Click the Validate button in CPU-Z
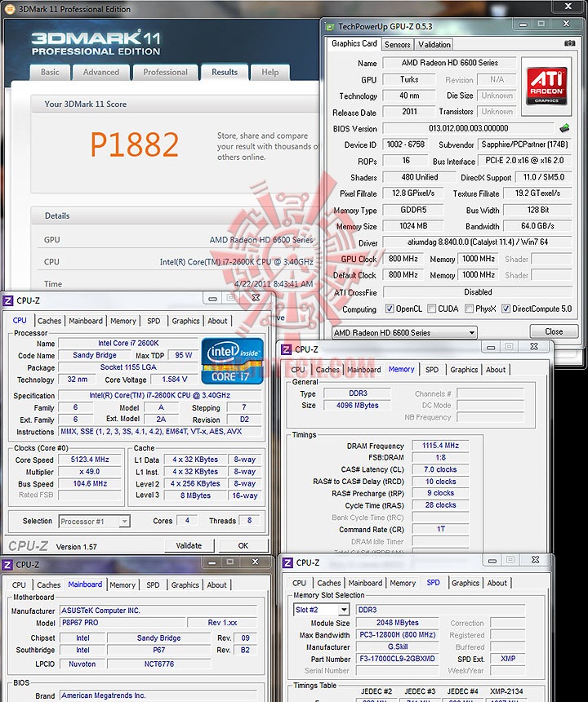Image resolution: width=588 pixels, height=702 pixels. tap(189, 546)
